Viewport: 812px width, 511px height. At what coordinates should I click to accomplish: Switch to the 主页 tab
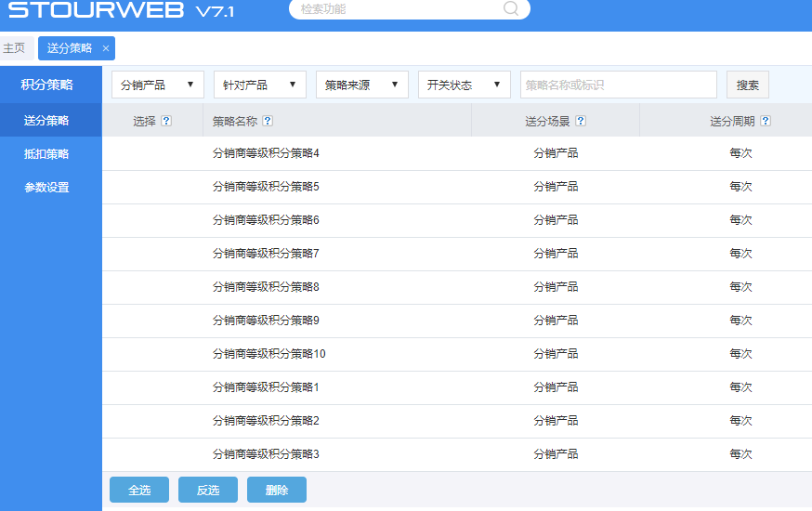(14, 48)
